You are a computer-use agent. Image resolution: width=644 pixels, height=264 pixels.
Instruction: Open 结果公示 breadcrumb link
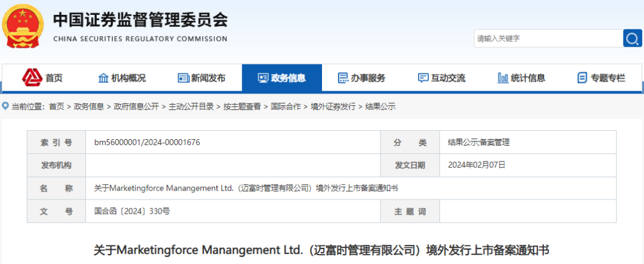(380, 106)
